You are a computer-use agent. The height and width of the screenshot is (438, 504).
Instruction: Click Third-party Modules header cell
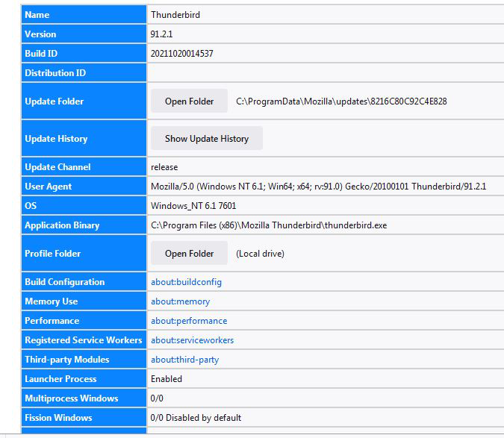84,359
